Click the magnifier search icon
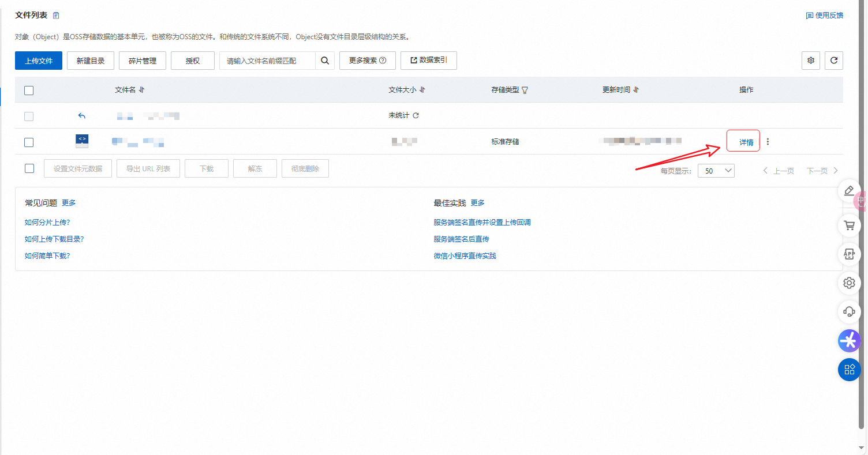This screenshot has width=868, height=455. pos(325,61)
